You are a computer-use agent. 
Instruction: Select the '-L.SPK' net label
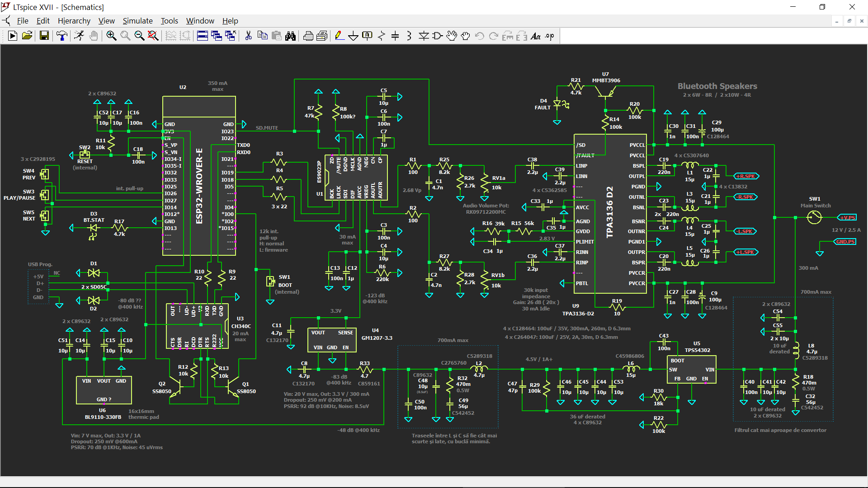[x=745, y=231]
